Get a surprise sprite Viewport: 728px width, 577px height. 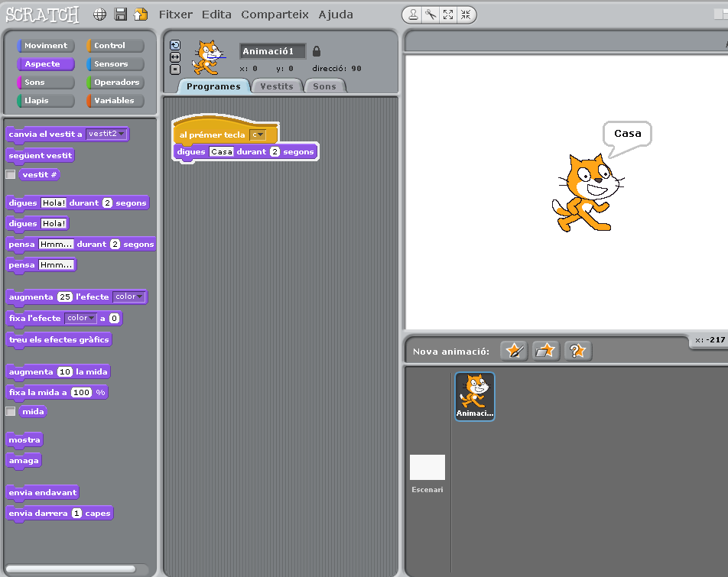pyautogui.click(x=577, y=351)
